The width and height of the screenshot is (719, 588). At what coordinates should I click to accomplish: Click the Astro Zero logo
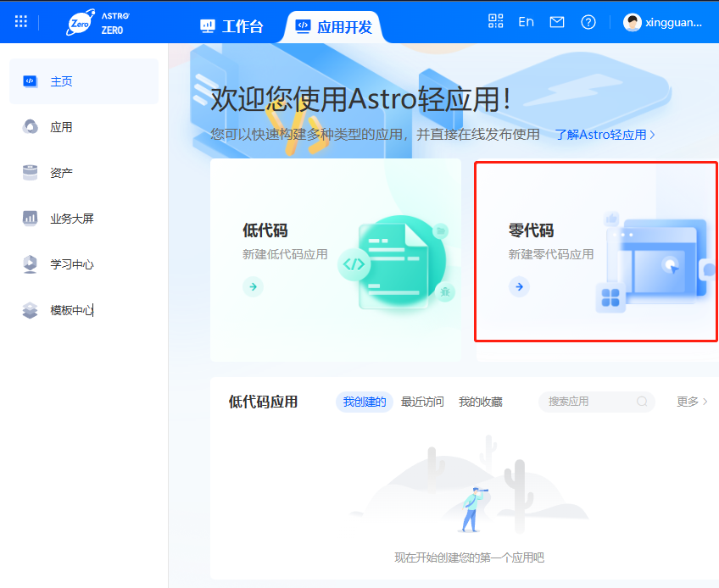pos(98,22)
